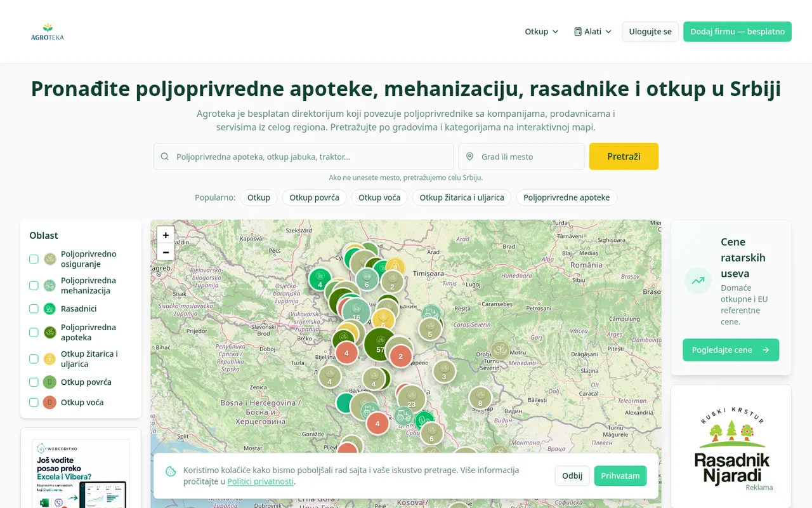812x508 pixels.
Task: Open the Politici privatnosti link
Action: click(260, 481)
